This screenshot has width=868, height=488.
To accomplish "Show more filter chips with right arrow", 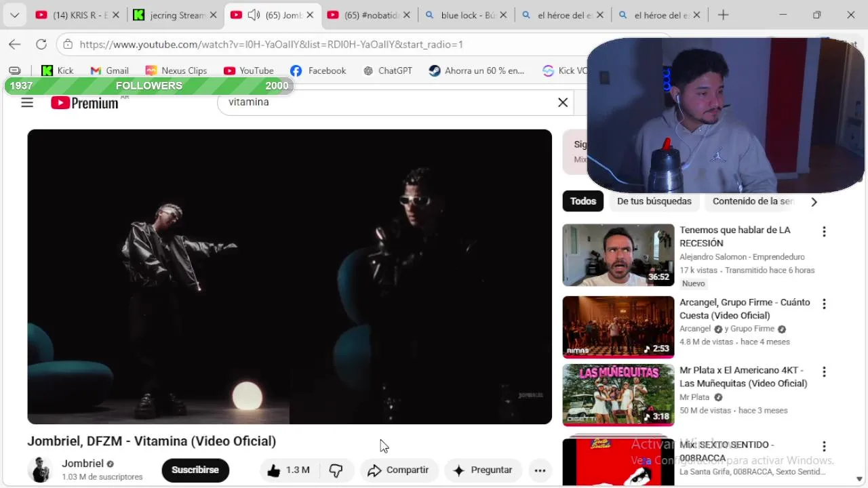I will click(x=814, y=202).
